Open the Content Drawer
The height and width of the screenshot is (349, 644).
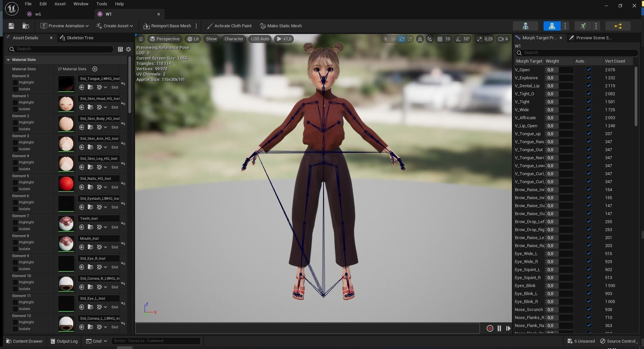25,341
